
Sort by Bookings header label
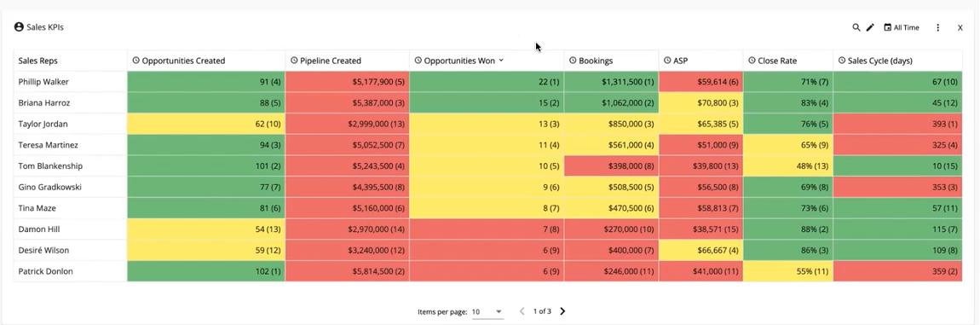click(596, 61)
